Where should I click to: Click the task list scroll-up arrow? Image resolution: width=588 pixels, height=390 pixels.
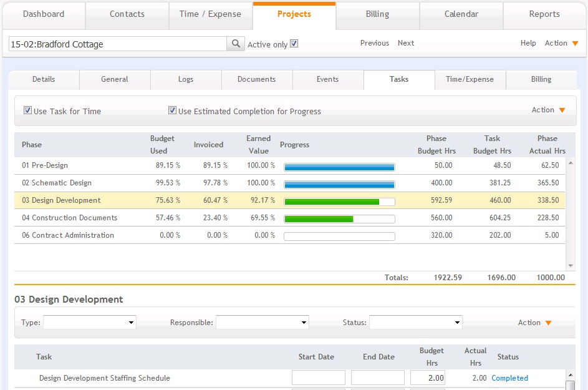[x=571, y=375]
